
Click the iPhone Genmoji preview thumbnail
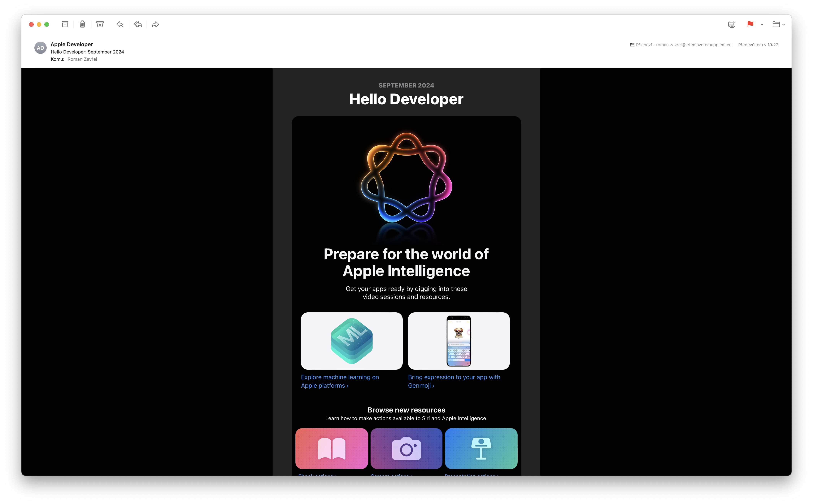click(x=459, y=341)
